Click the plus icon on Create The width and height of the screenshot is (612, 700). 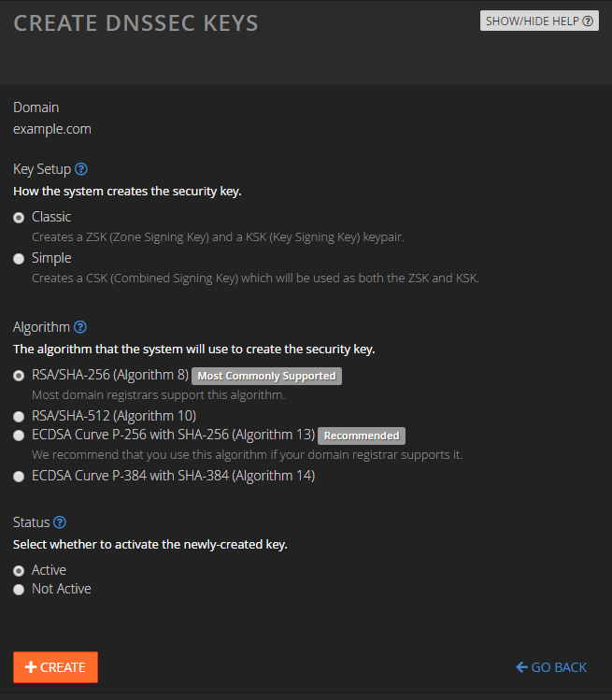tap(31, 667)
